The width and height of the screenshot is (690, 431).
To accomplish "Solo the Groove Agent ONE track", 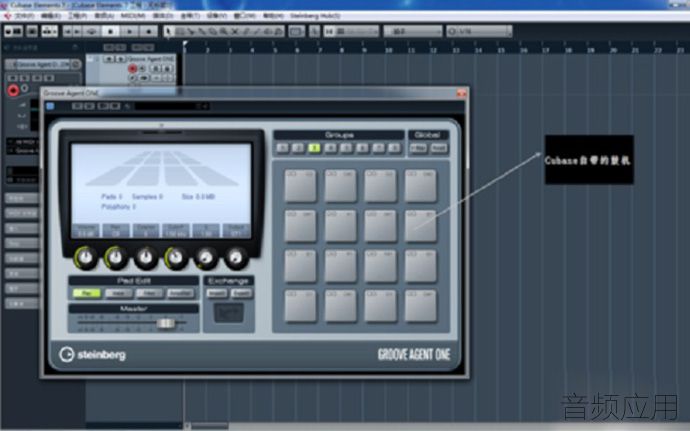I will point(120,59).
